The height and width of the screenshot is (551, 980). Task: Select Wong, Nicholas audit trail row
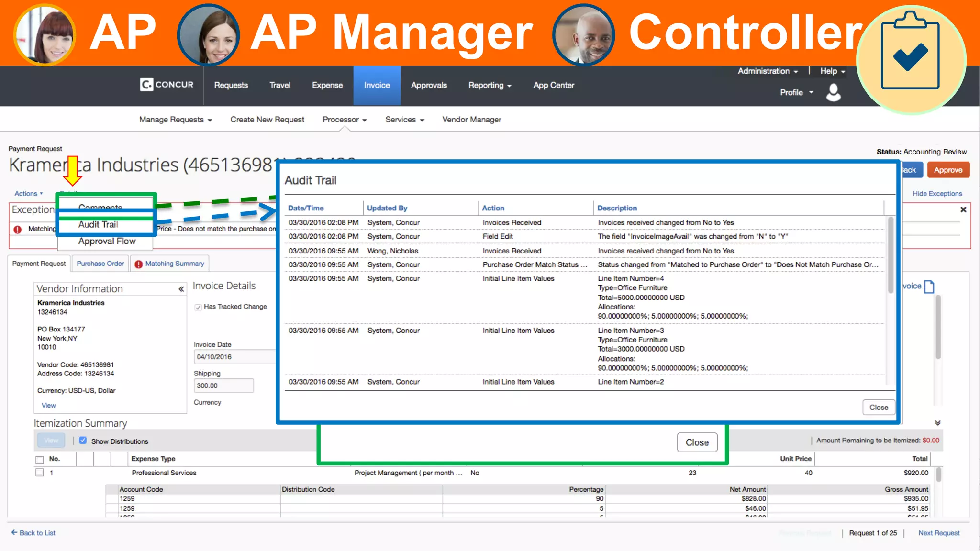tap(584, 251)
